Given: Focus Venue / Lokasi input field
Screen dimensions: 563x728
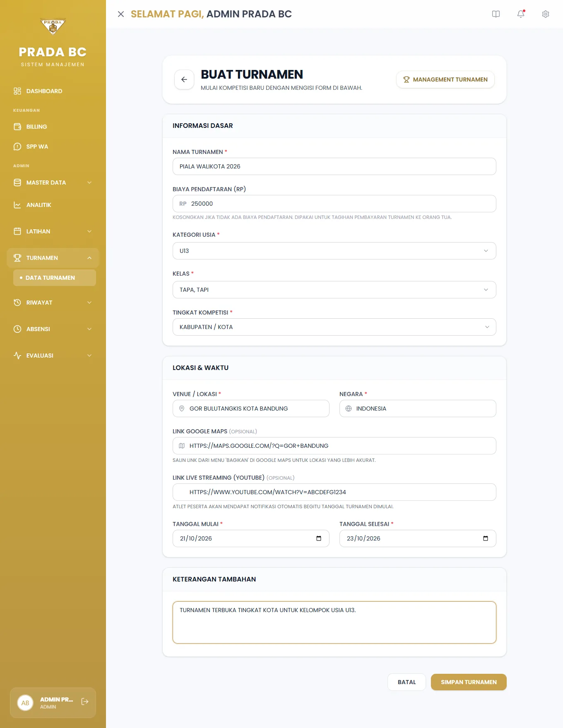Looking at the screenshot, I should coord(251,408).
